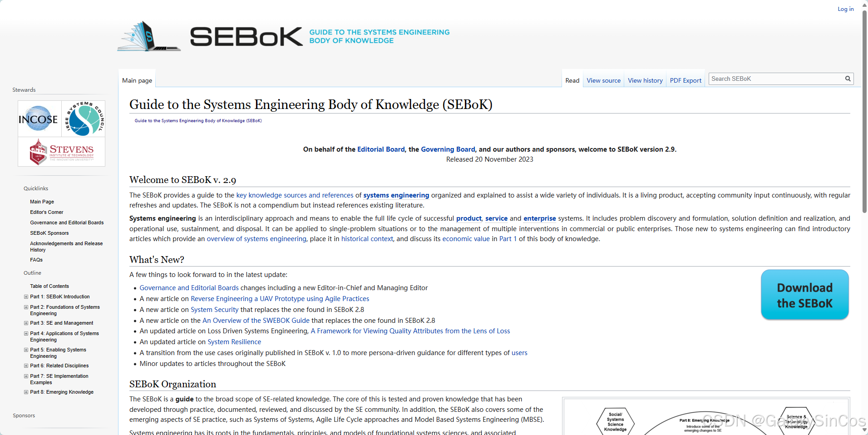The width and height of the screenshot is (868, 435).
Task: Open key knowledge sources and references link
Action: coord(295,195)
